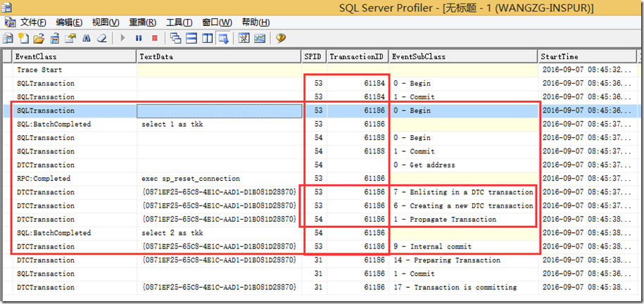Click TransactionID 61184 in the Commit row
This screenshot has height=304, width=644.
tap(358, 97)
